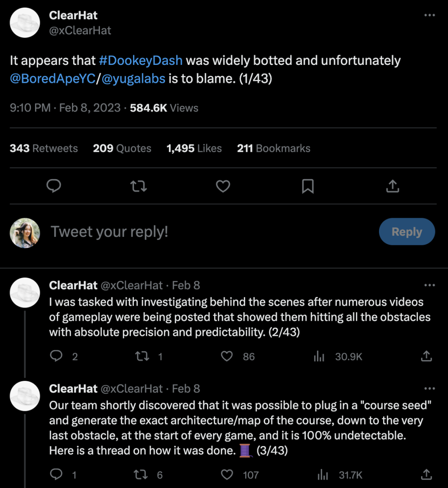This screenshot has width=448, height=488.
Task: Share the main tweet via the upload icon
Action: 393,186
